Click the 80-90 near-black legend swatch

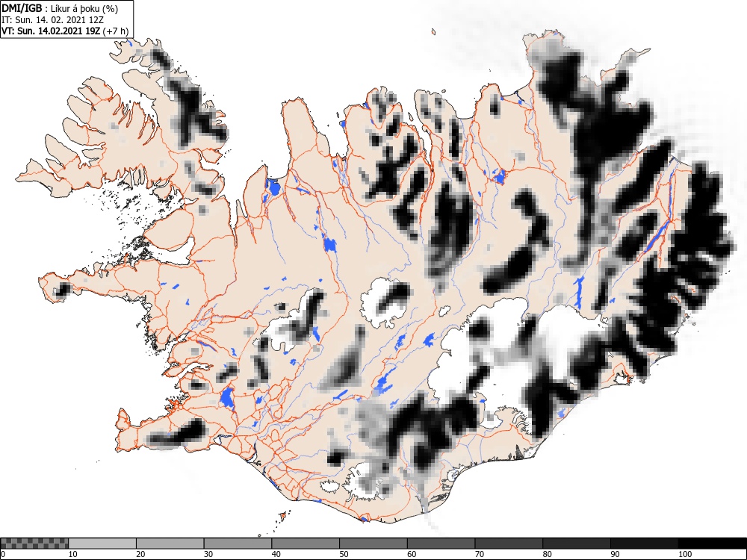point(577,544)
